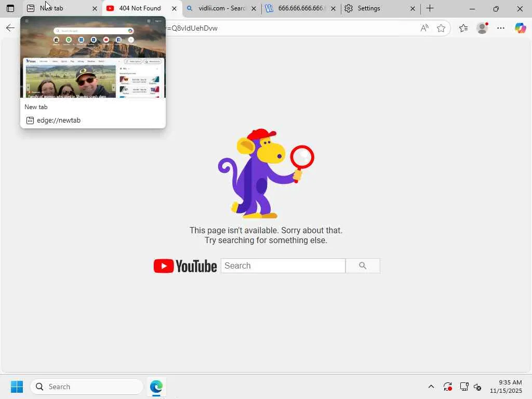
Task: Close the 666.666.666.666 tab
Action: pyautogui.click(x=333, y=9)
